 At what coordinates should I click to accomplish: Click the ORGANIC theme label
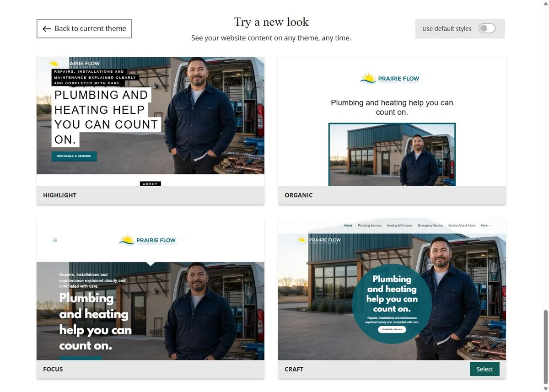click(299, 195)
